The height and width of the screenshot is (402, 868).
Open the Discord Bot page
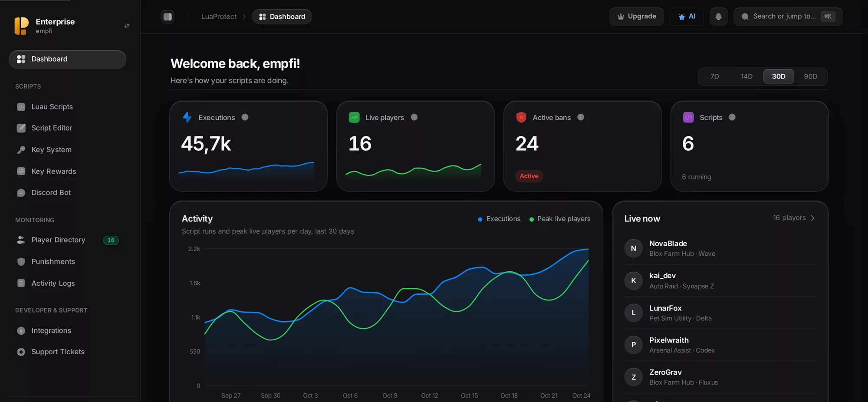[67, 193]
